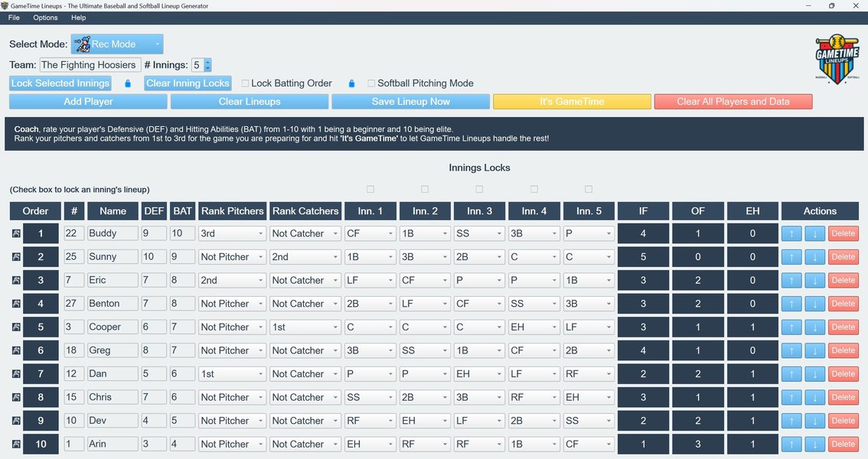Viewport: 868px width, 459px height.
Task: Open Buddy's Rank Pitchers dropdown
Action: pyautogui.click(x=233, y=233)
